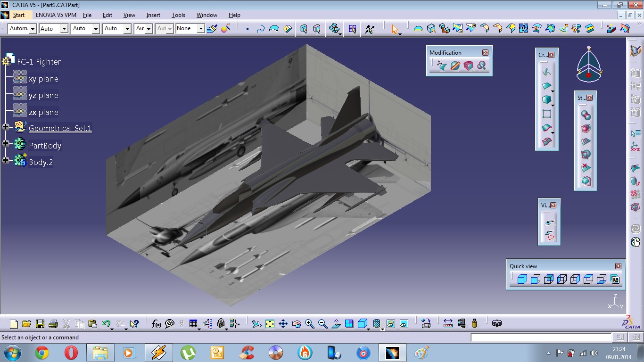This screenshot has width=644, height=362.
Task: Open Google Chrome from the taskbar
Action: pyautogui.click(x=42, y=353)
